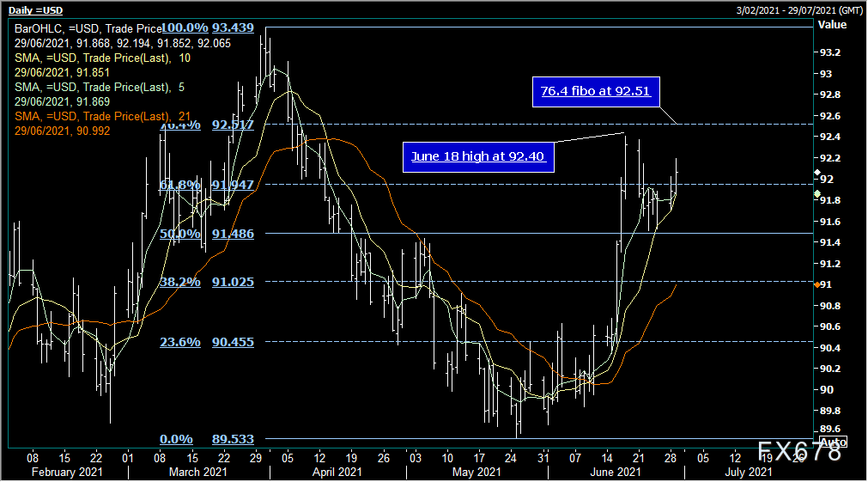The image size is (868, 482).
Task: Click the date range 3/02/2021 - 29/07/2021 label
Action: [x=798, y=9]
